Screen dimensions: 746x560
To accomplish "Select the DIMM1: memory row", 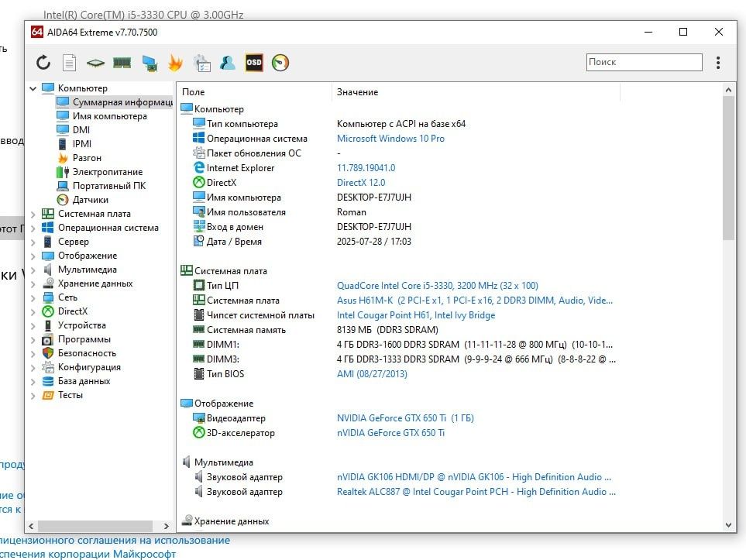I will tap(400, 345).
